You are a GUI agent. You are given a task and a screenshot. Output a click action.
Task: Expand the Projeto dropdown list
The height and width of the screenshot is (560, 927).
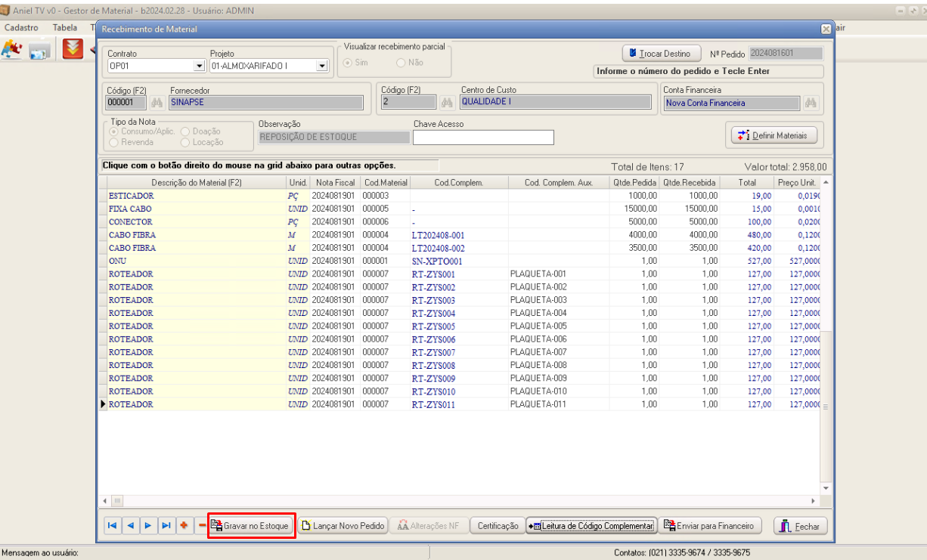click(321, 67)
